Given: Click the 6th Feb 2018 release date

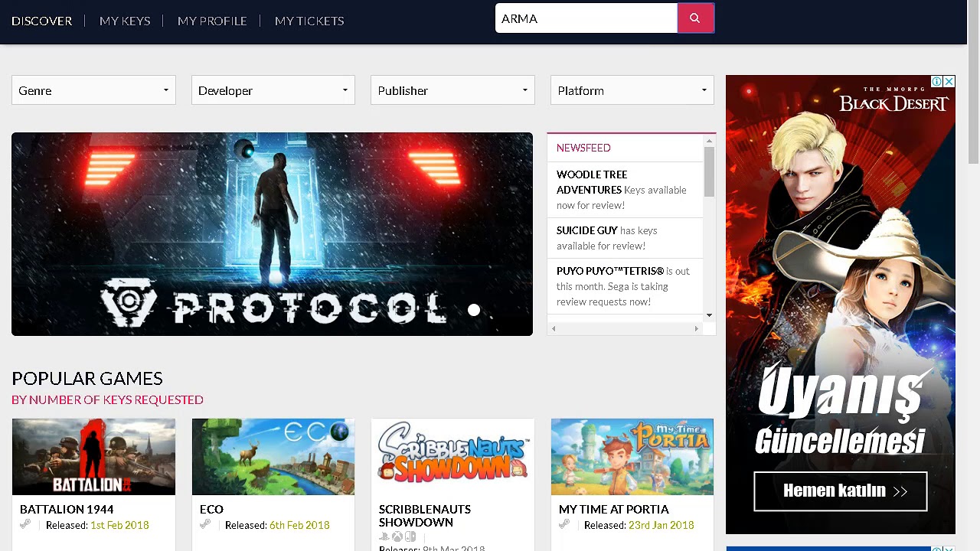Looking at the screenshot, I should [299, 525].
